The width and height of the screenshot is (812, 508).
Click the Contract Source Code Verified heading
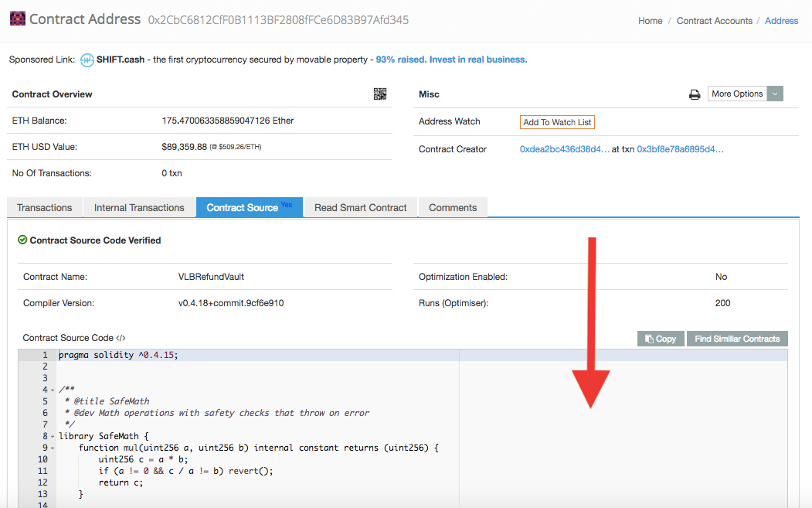95,240
